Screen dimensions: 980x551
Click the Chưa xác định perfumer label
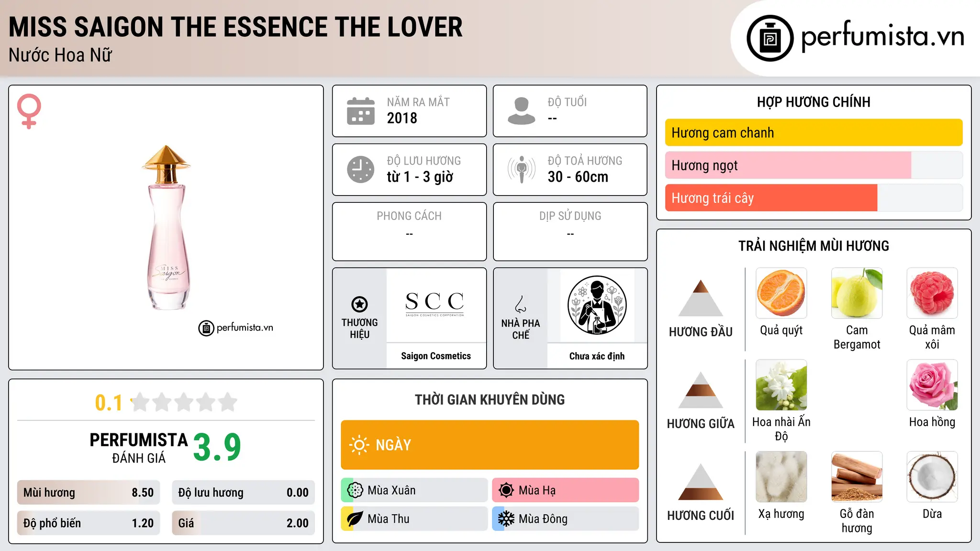[597, 356]
